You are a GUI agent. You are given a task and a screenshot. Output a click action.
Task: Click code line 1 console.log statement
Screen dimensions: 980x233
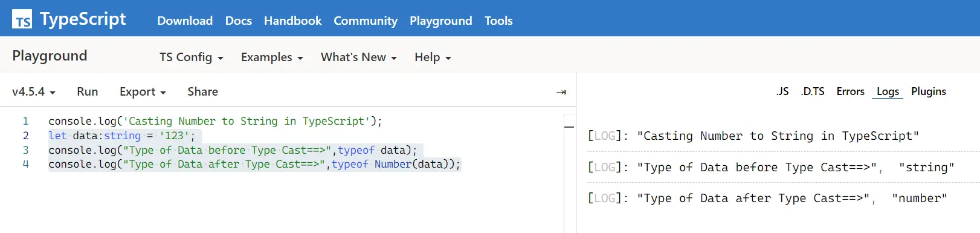coord(215,121)
